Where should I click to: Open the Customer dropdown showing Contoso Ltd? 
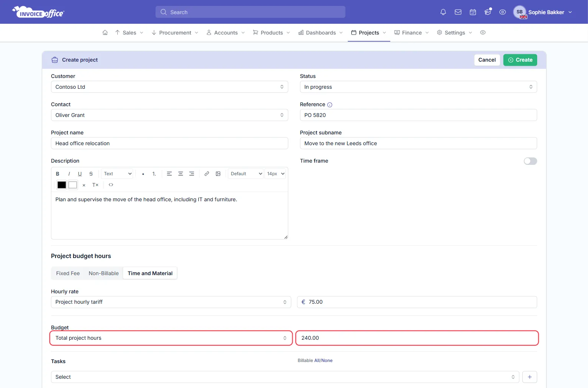click(170, 87)
